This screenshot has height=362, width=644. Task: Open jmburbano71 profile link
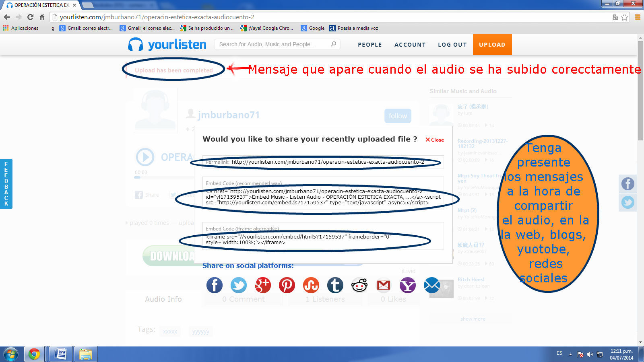[x=229, y=115]
